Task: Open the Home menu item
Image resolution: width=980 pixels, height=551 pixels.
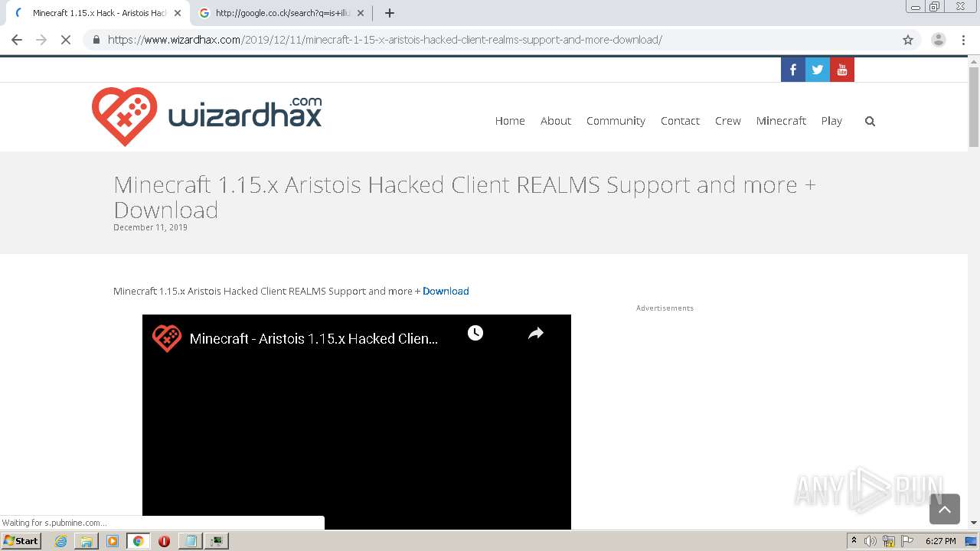Action: [x=510, y=121]
